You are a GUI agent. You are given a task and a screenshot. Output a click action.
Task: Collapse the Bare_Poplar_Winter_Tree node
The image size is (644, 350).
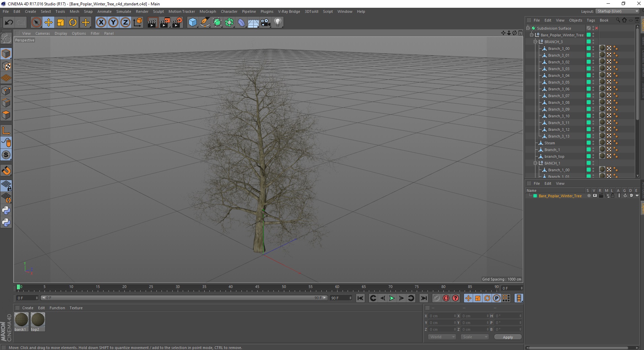point(532,35)
